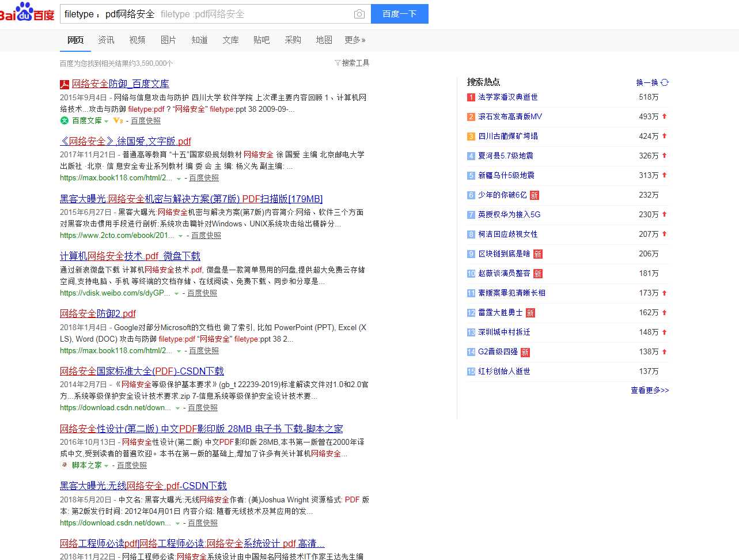Open 搜索工具 search tools
This screenshot has width=739, height=560.
(352, 63)
